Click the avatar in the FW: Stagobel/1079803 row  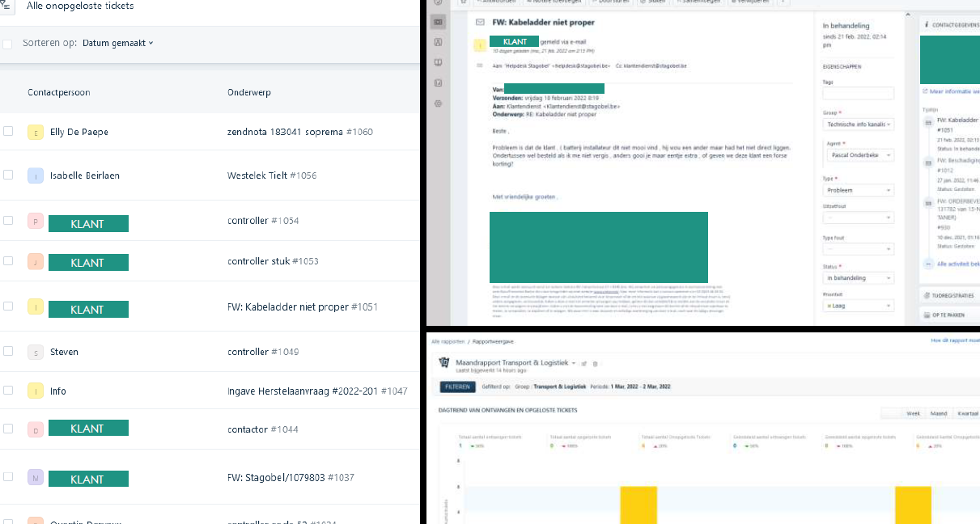pos(35,477)
